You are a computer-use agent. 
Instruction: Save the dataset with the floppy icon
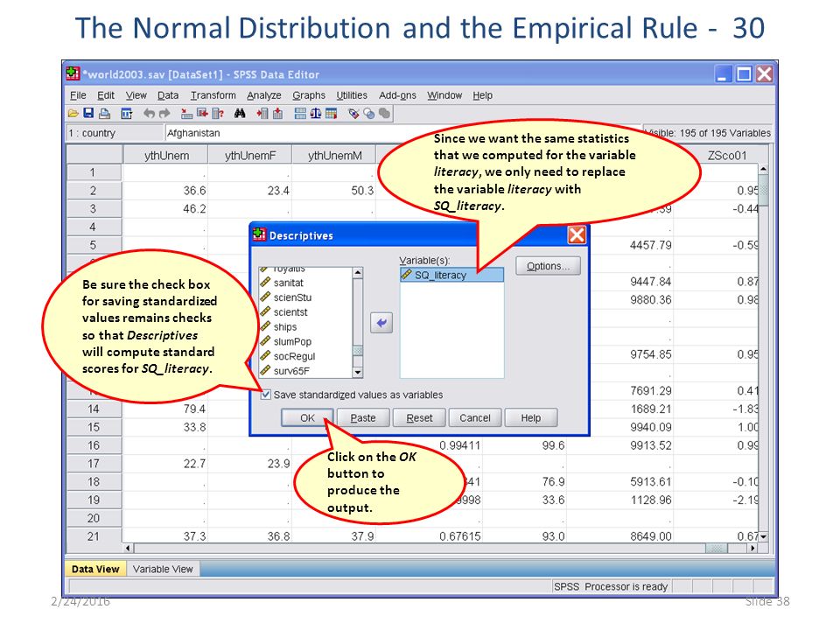[89, 113]
